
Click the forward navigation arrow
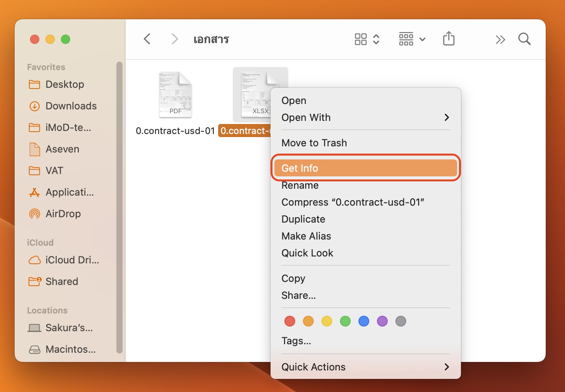[x=175, y=39]
